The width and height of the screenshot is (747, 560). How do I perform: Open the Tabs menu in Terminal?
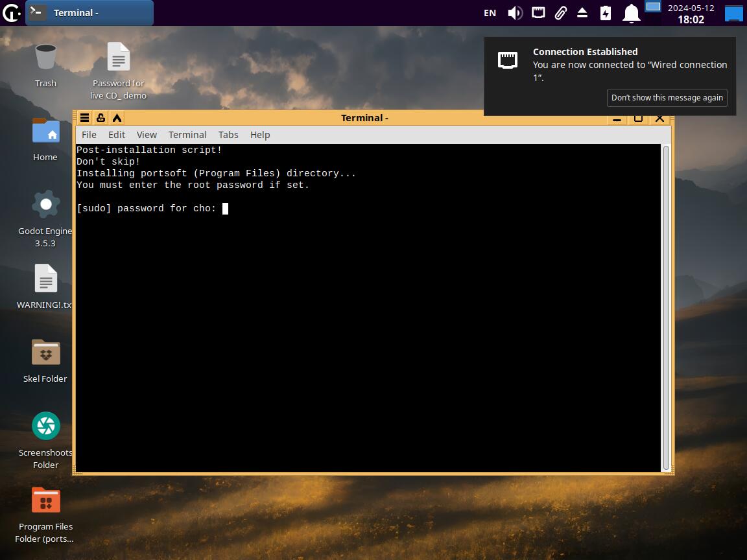point(228,135)
